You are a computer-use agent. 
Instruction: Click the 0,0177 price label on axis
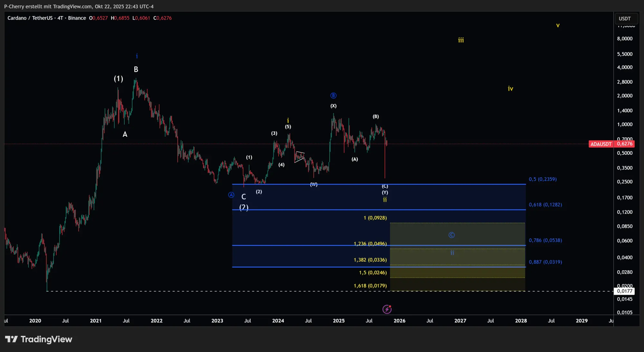[x=624, y=291]
